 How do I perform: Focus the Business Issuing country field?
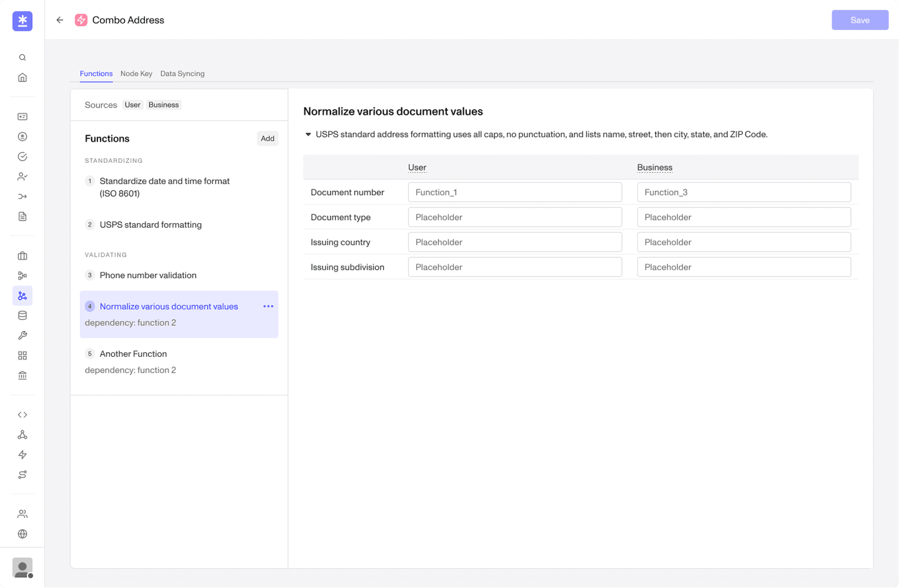[744, 242]
